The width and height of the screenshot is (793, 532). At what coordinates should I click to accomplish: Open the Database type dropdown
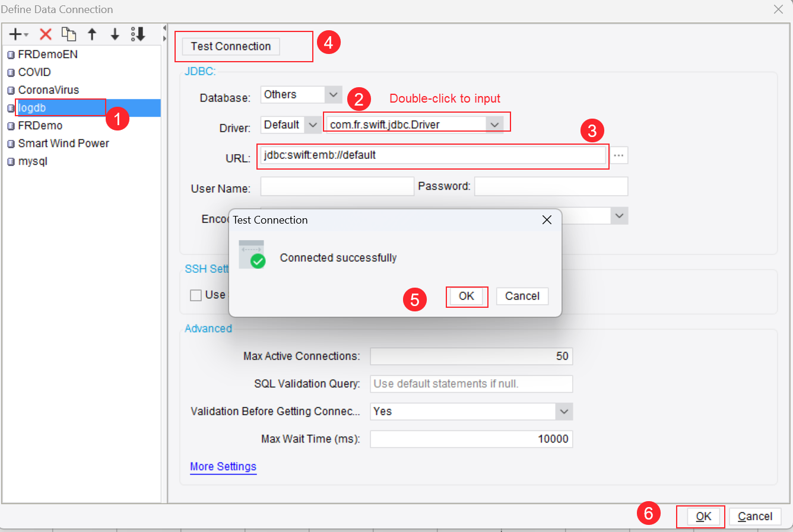pyautogui.click(x=334, y=94)
